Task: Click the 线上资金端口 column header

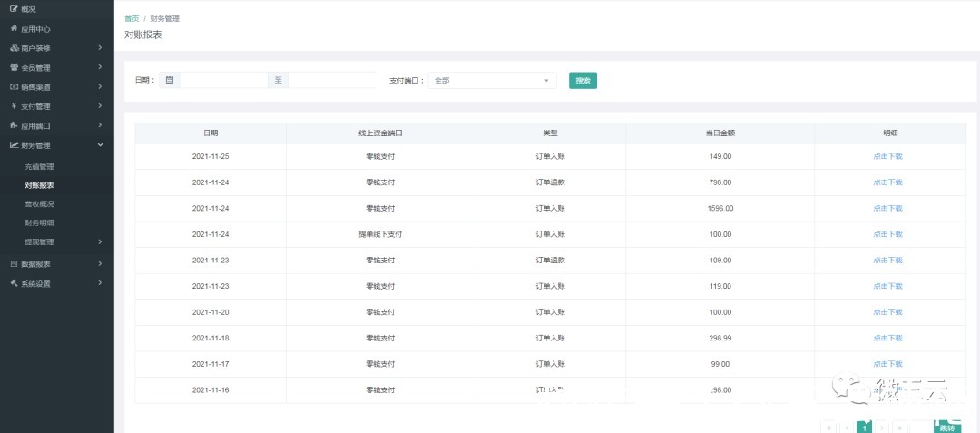Action: pos(380,133)
